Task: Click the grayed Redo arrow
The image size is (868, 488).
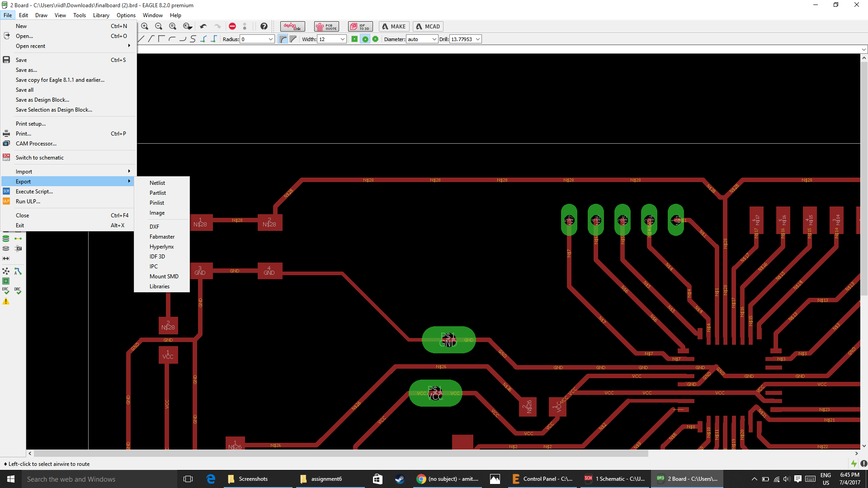Action: tap(217, 26)
